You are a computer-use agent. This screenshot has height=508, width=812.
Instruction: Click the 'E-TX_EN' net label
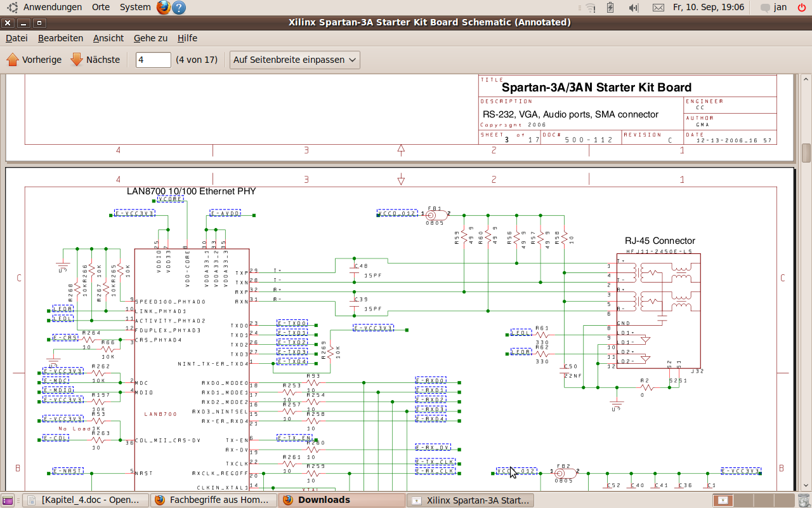[295, 438]
